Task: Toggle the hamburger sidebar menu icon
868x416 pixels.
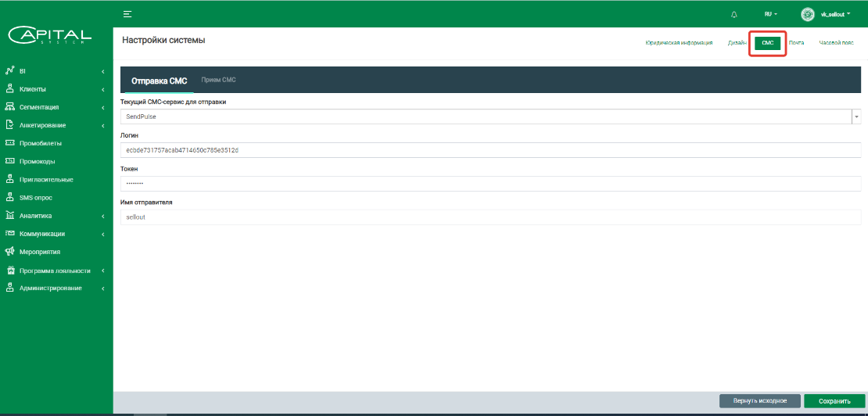Action: tap(127, 14)
